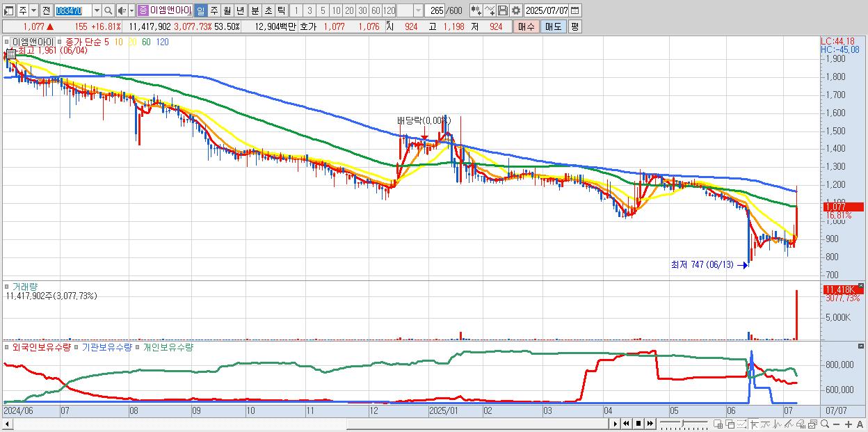Click the zigzag line chart icon at bottom
The height and width of the screenshot is (432, 868).
778,424
